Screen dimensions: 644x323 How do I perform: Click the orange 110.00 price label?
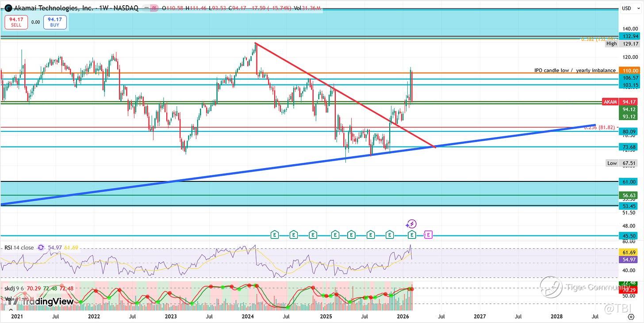click(x=629, y=70)
